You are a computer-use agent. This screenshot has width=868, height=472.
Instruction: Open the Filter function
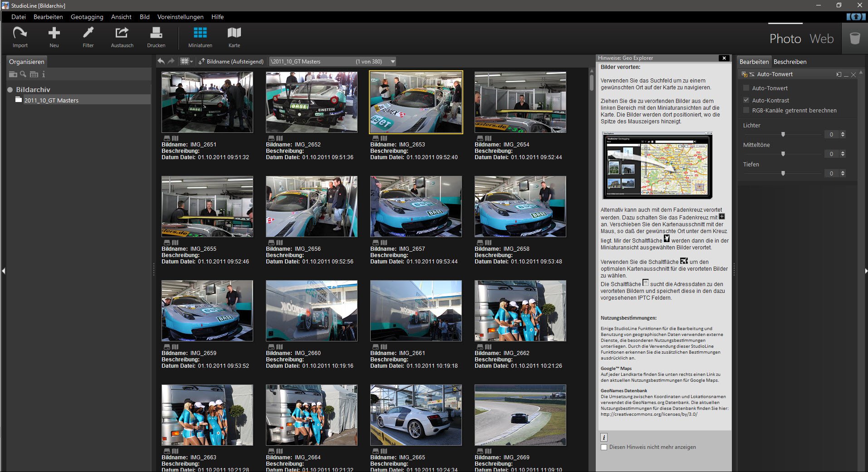[88, 36]
